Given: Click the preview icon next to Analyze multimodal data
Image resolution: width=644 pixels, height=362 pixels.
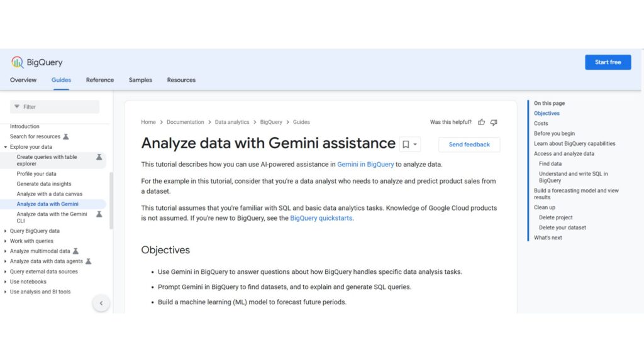Looking at the screenshot, I should tap(76, 251).
